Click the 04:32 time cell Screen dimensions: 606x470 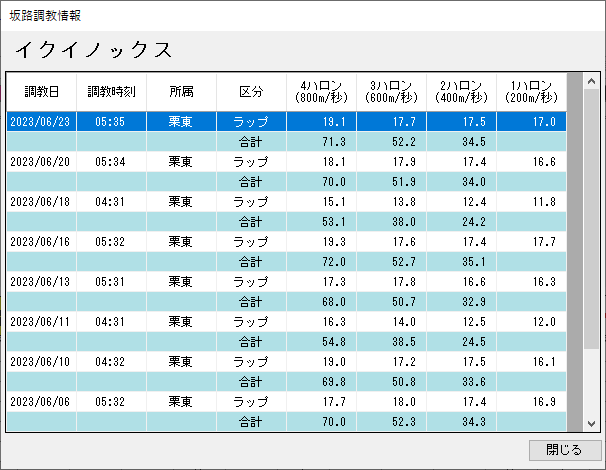111,362
